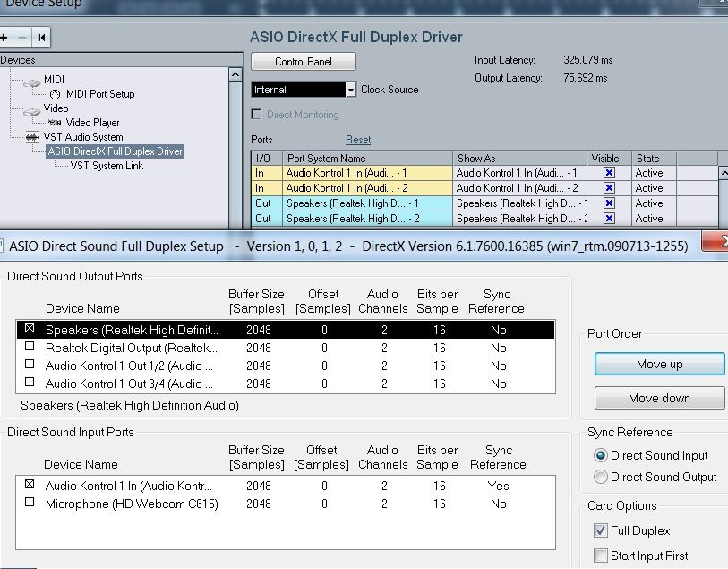Click the Devices tree scroll up arrow
The height and width of the screenshot is (569, 728).
pyautogui.click(x=236, y=74)
